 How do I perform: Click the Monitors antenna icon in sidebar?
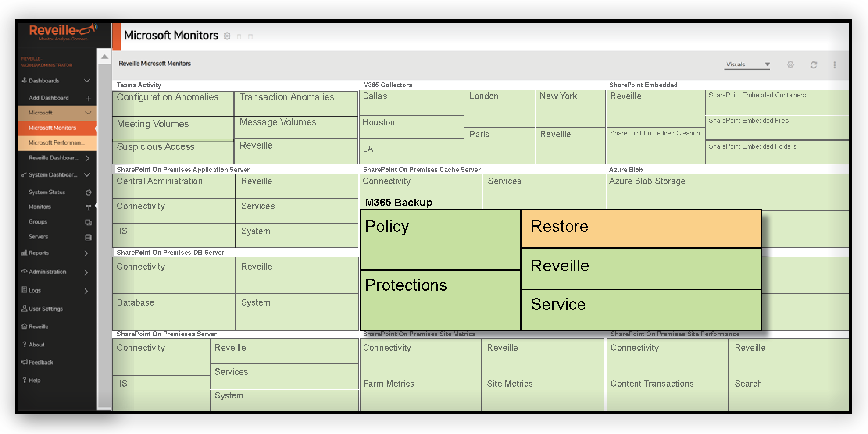coord(89,207)
